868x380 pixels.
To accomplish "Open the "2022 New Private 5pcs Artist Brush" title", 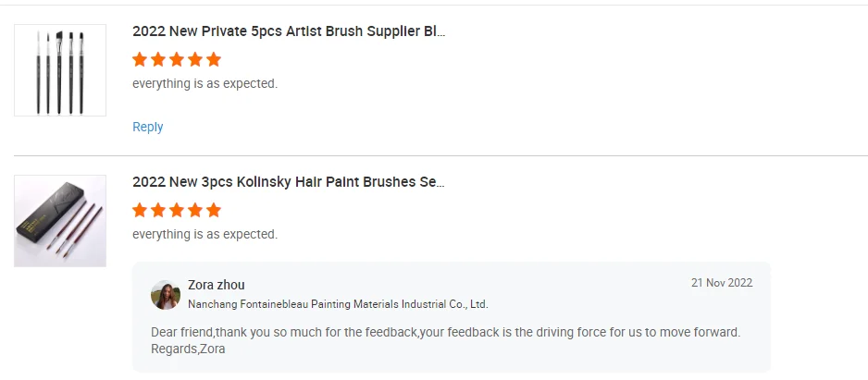I will [x=288, y=31].
